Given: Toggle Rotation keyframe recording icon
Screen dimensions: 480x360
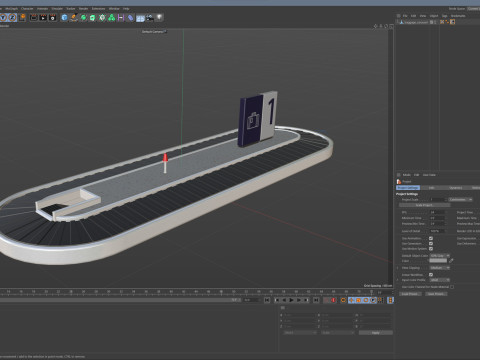Looking at the screenshot, I should 366,300.
